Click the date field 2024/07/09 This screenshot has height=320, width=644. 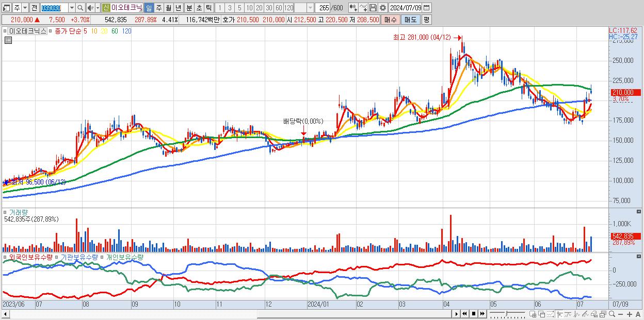405,8
